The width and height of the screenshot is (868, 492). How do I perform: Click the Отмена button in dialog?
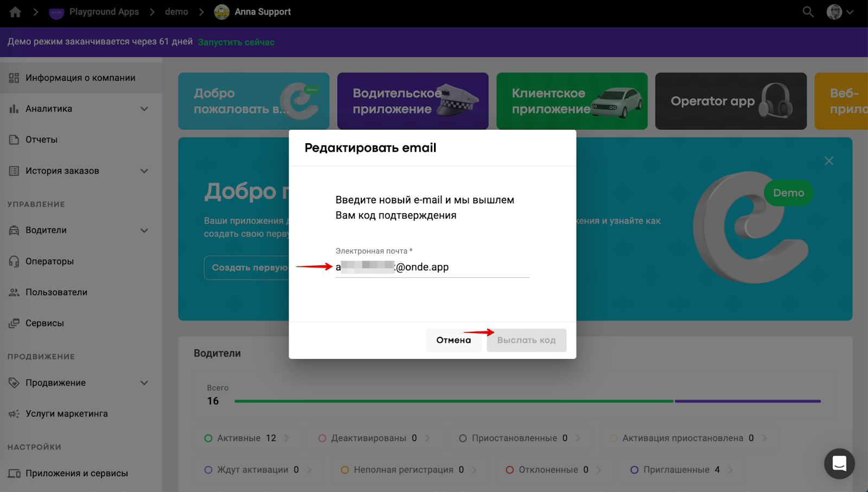point(454,340)
